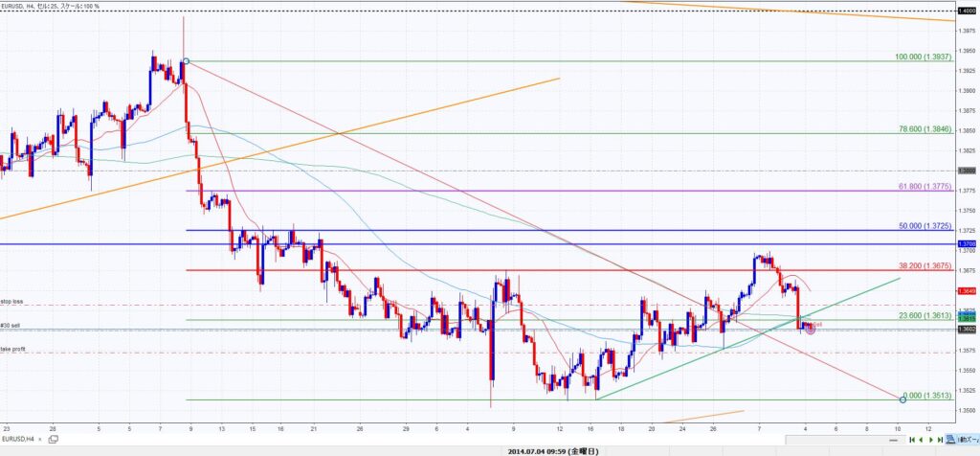Click the 1.3708 blue price tag on the price axis
This screenshot has width=980, height=456.
pyautogui.click(x=967, y=244)
